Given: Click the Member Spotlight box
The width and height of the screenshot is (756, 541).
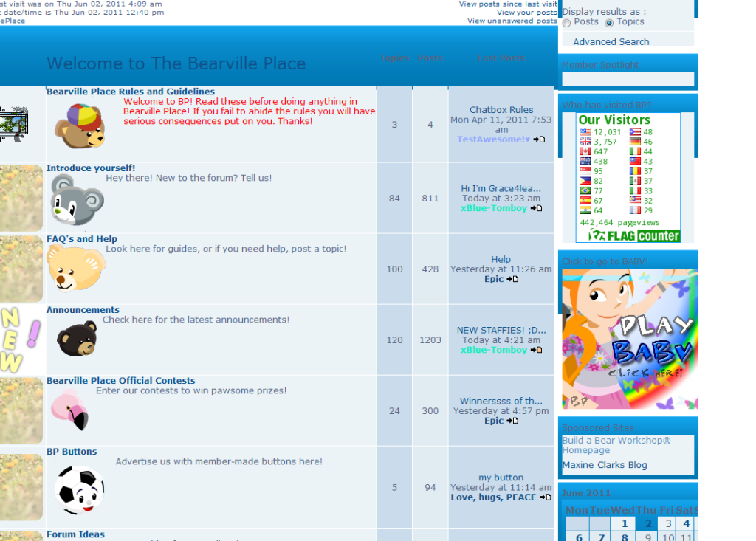Looking at the screenshot, I should click(x=628, y=79).
